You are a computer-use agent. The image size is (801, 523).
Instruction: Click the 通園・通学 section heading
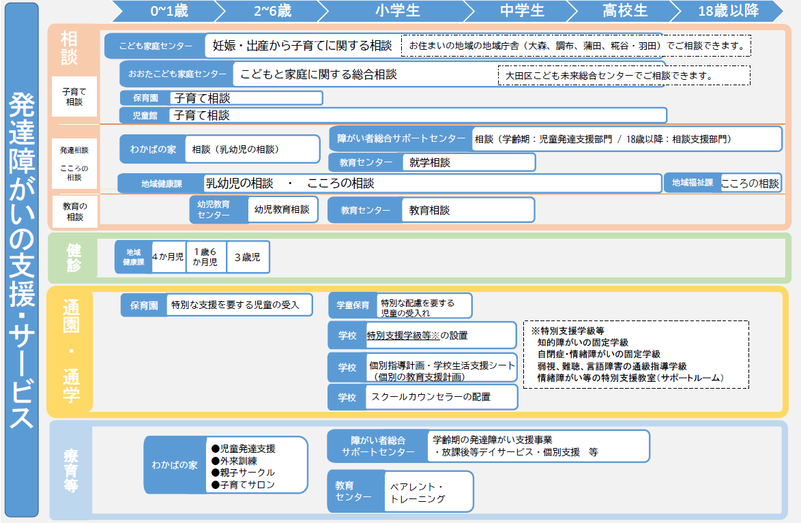pos(71,351)
